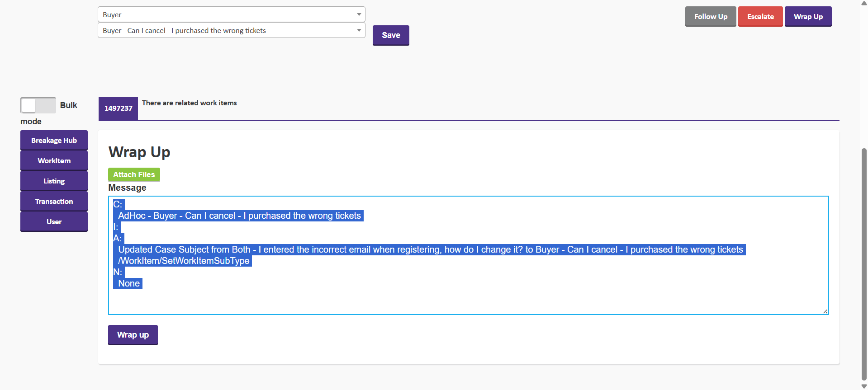Open the User sidebar section

pyautogui.click(x=54, y=222)
